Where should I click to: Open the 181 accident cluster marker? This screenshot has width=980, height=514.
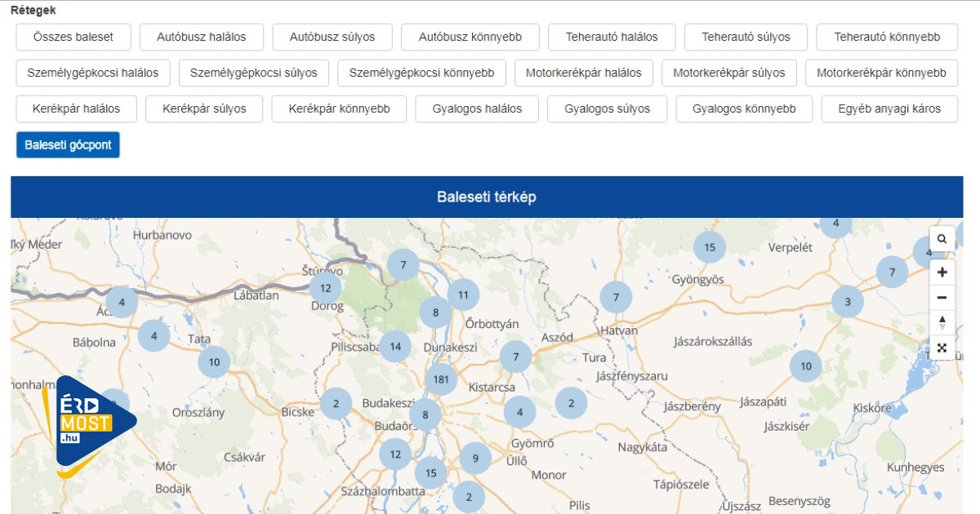point(441,379)
